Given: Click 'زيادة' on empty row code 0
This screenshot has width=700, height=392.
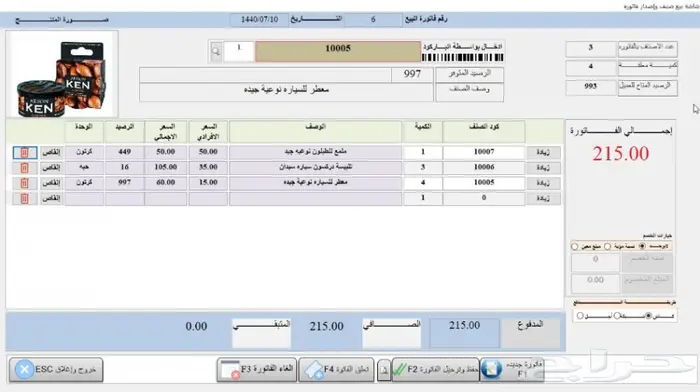Looking at the screenshot, I should [543, 198].
